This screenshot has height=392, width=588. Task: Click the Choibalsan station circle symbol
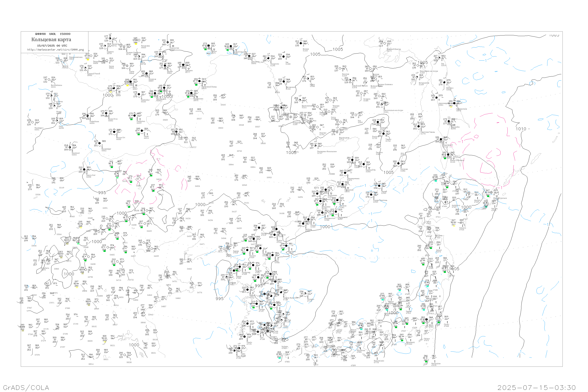pyautogui.click(x=134, y=115)
